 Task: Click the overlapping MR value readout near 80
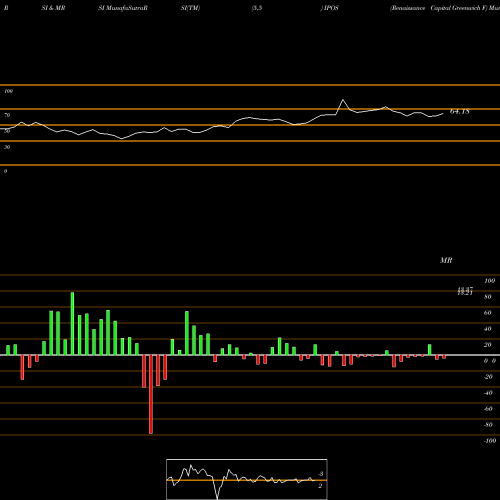tap(465, 291)
